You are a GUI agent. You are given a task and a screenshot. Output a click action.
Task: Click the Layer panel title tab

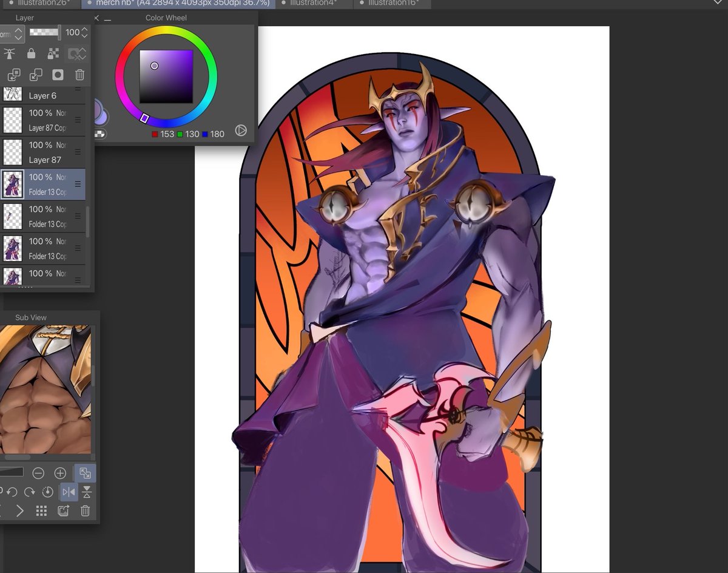24,18
